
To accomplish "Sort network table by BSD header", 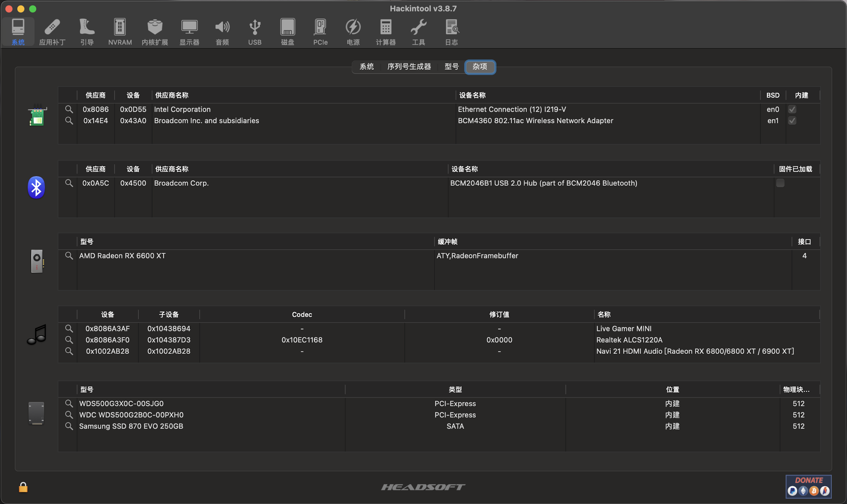I will [772, 95].
